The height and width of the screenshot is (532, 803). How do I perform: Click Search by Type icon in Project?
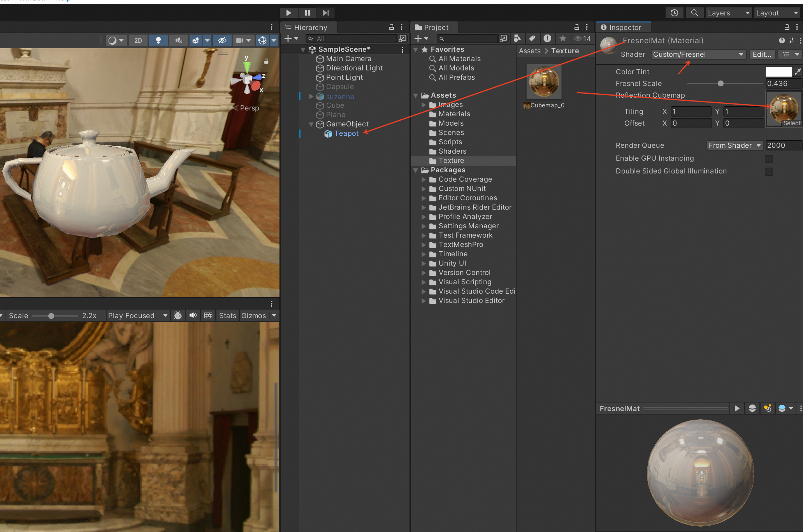coord(517,38)
